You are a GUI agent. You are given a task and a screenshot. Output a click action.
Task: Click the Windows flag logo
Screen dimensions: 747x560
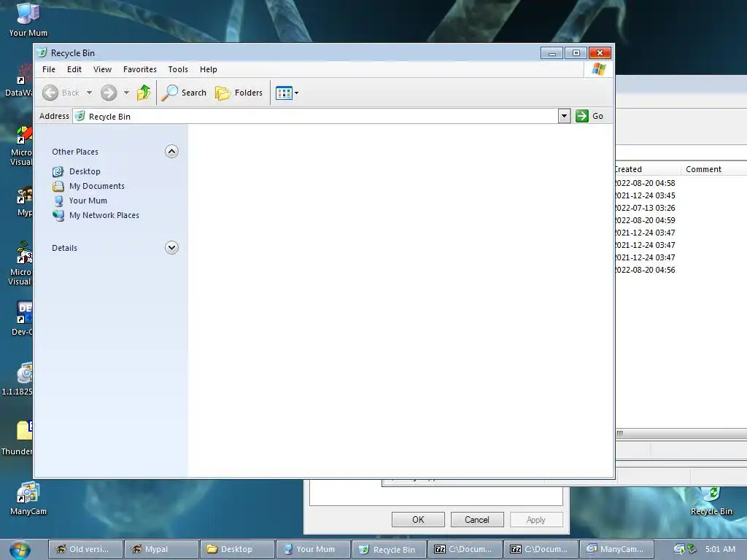point(599,69)
